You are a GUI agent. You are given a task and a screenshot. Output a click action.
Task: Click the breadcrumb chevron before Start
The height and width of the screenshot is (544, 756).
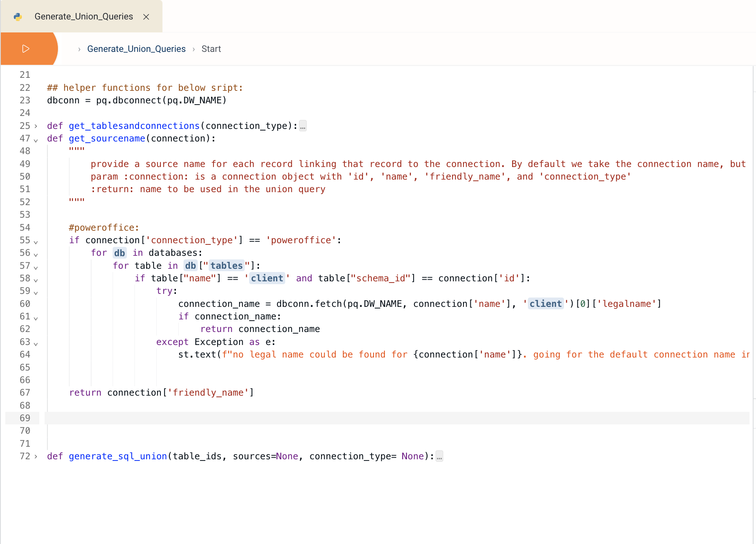[194, 49]
